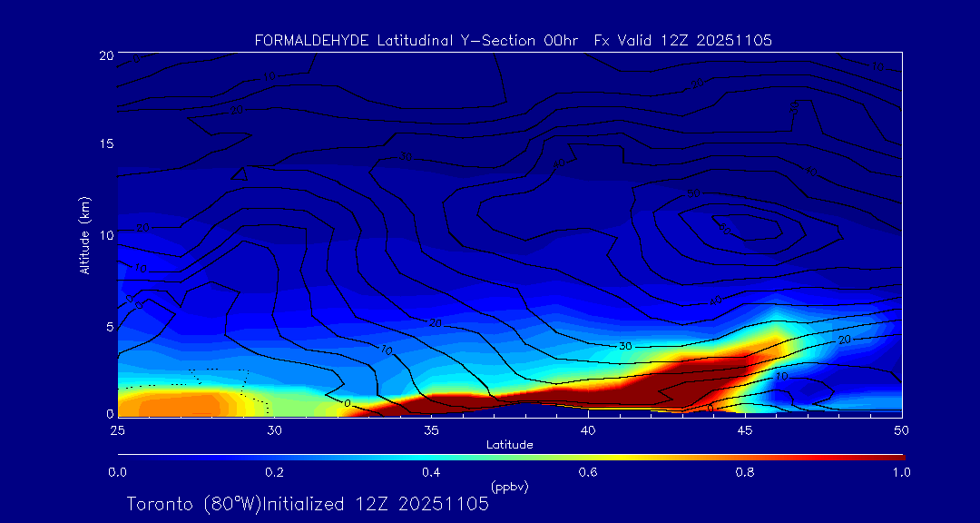Click the '30' contour label near latitude 41
Screen dimensions: 980x523
click(624, 347)
